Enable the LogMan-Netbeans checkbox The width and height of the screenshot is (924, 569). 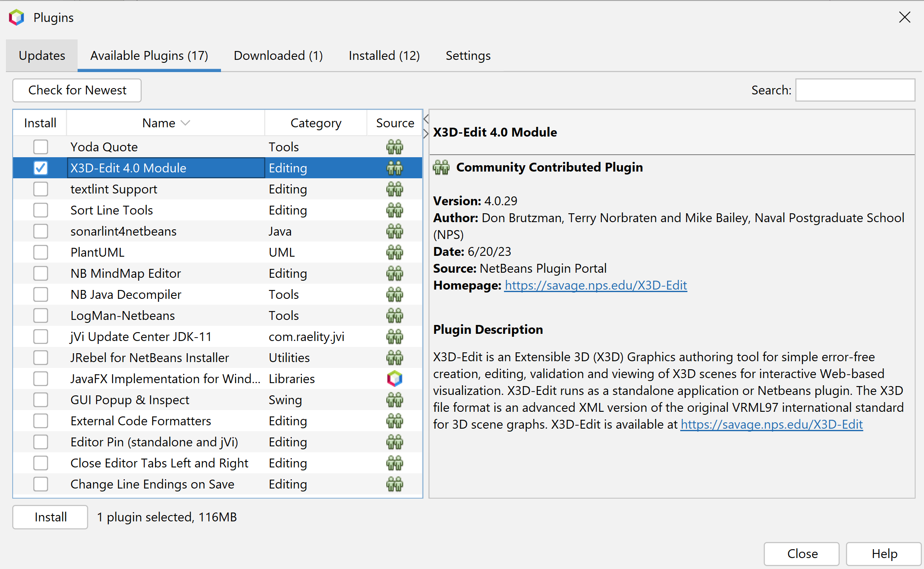click(x=40, y=315)
